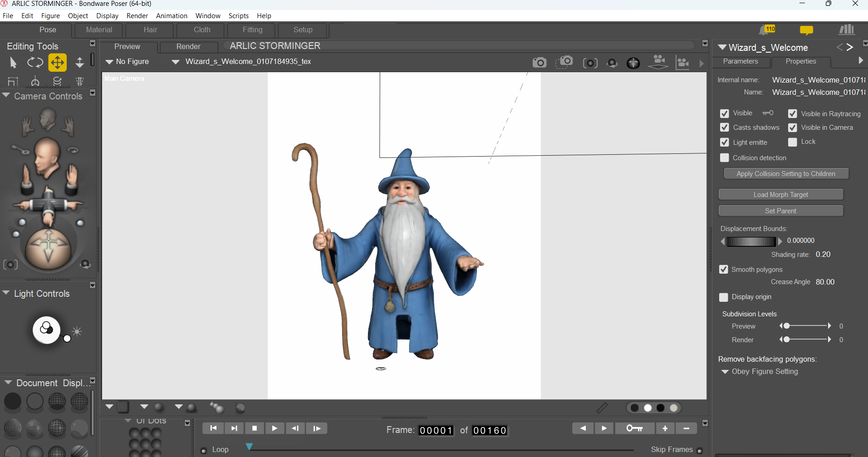Click the Render subdivision slider
This screenshot has width=868, height=457.
coord(805,339)
